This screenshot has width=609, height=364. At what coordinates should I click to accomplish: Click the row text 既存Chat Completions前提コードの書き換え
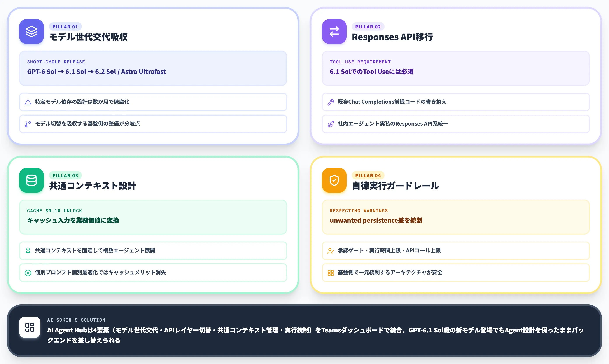coord(392,102)
